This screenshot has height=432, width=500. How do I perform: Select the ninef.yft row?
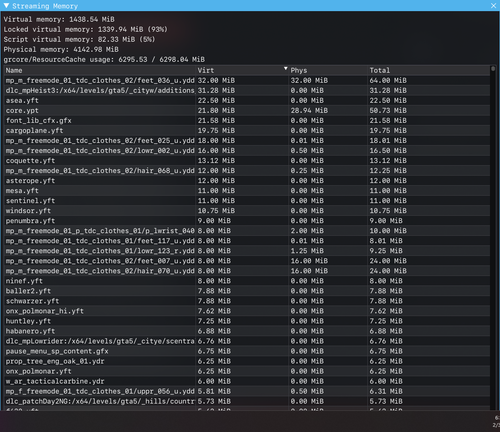pos(247,281)
